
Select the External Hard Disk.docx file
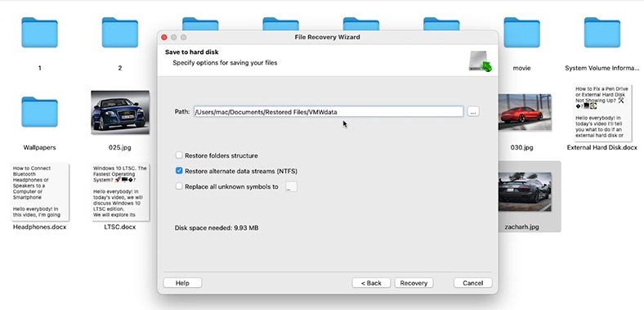point(602,112)
